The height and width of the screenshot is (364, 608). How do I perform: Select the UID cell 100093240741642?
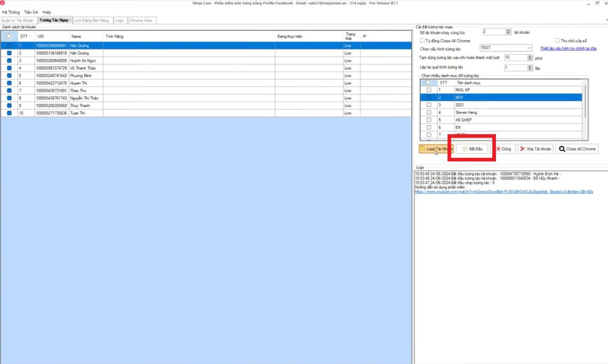52,75
